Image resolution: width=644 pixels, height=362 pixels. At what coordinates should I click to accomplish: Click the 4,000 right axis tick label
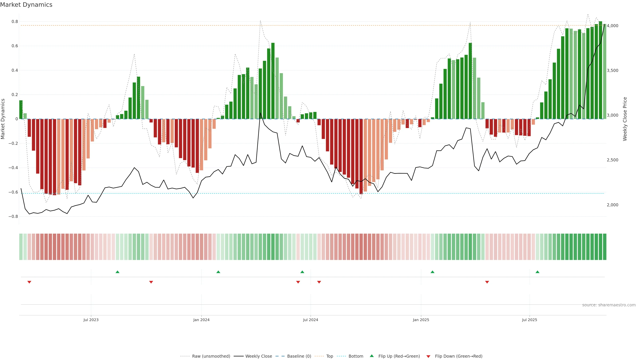coord(612,26)
